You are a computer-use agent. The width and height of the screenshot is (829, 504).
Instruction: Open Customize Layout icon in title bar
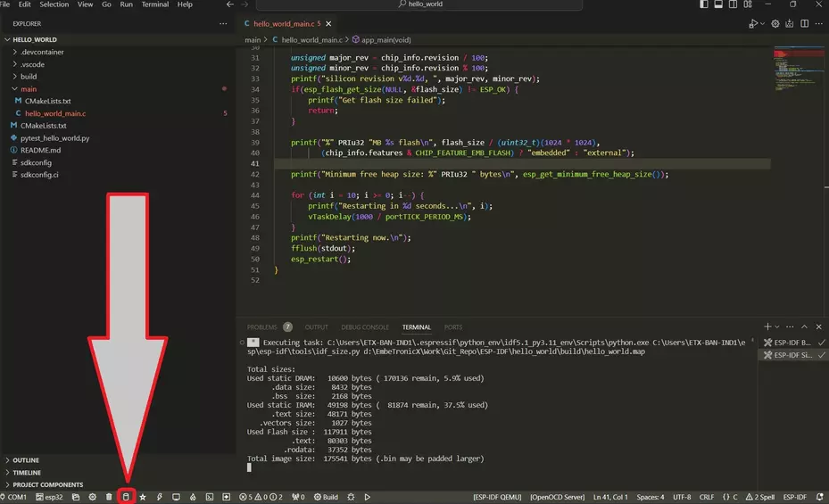click(748, 4)
